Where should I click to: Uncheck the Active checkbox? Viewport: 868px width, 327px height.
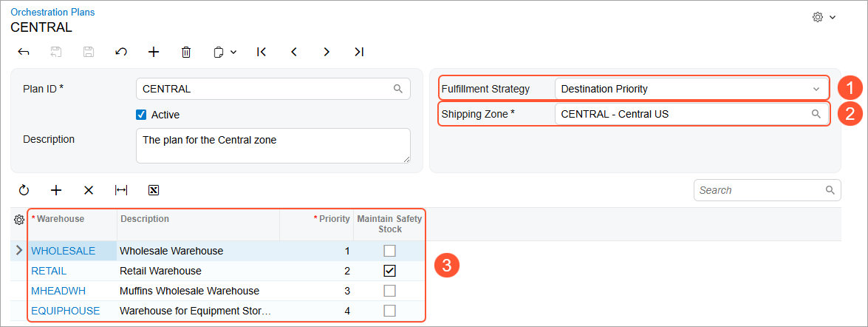[141, 115]
